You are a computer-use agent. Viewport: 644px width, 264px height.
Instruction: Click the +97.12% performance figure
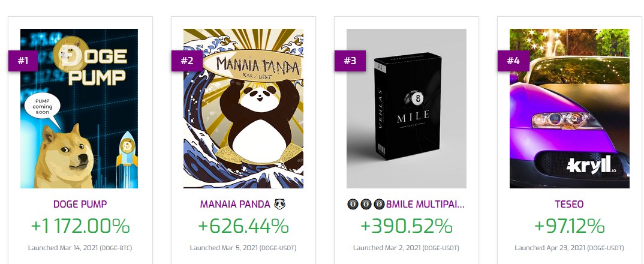point(569,226)
